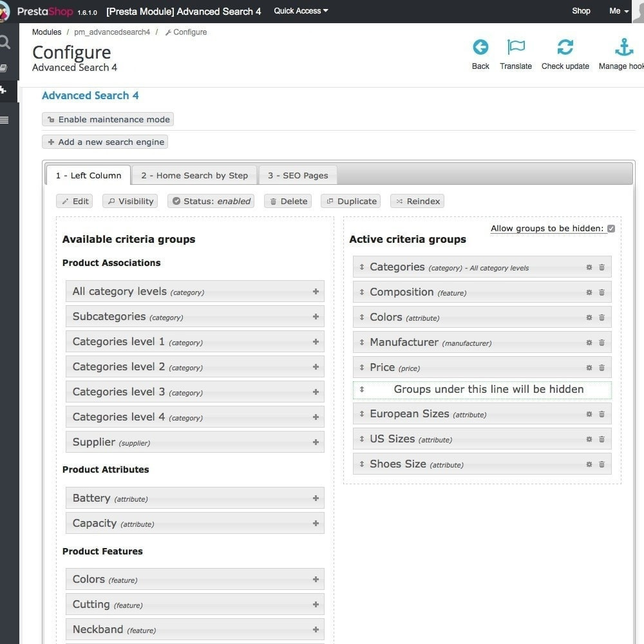Click the Edit button
Viewport: 644px width, 644px height.
tap(74, 201)
